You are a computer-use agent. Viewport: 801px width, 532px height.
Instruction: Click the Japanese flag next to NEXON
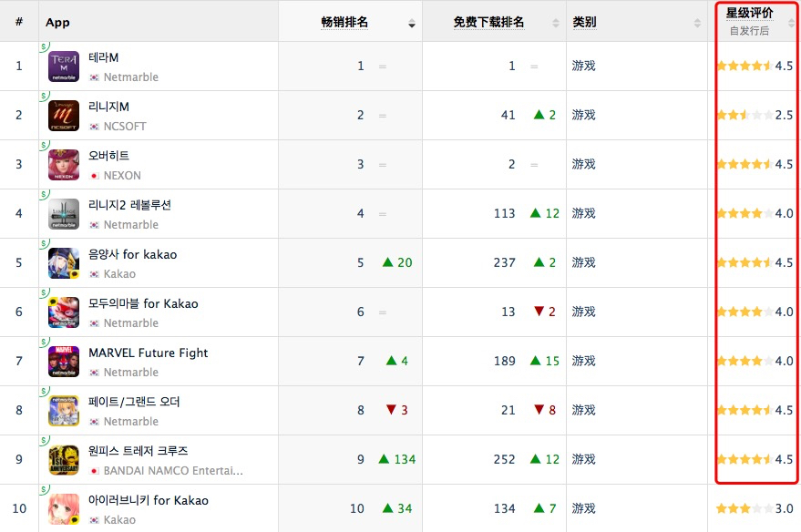pyautogui.click(x=94, y=176)
